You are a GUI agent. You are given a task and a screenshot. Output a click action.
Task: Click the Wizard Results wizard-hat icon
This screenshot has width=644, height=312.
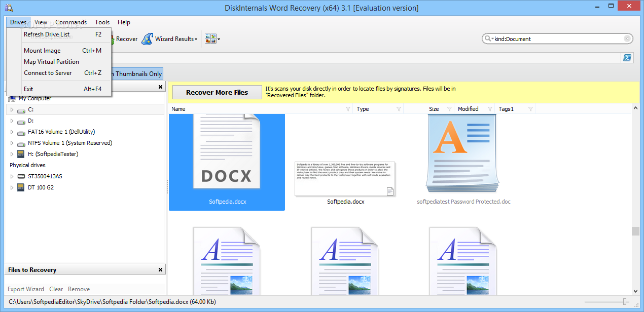pos(147,39)
